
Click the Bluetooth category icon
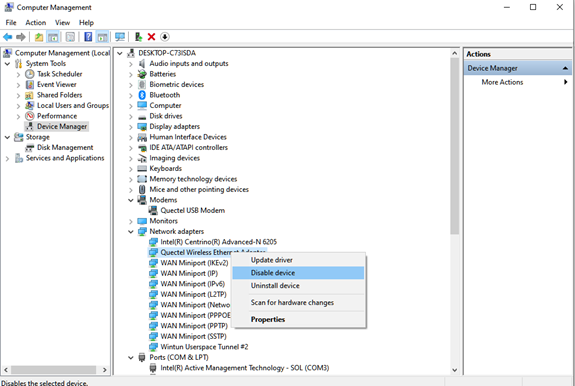coord(142,95)
